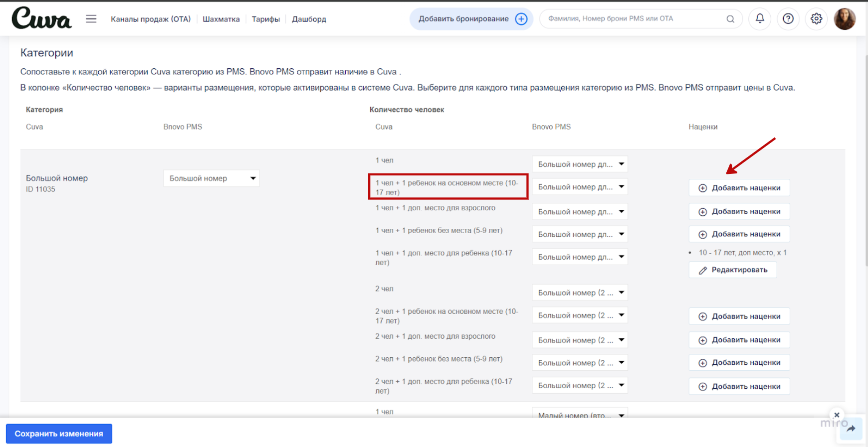868x447 pixels.
Task: Open settings via the gear icon
Action: pyautogui.click(x=816, y=18)
